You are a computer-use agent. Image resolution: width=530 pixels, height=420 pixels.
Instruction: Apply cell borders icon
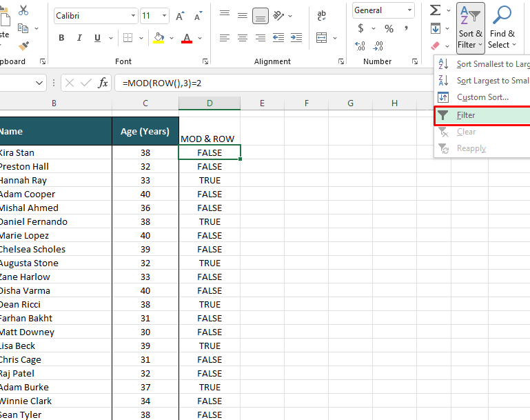click(x=128, y=38)
